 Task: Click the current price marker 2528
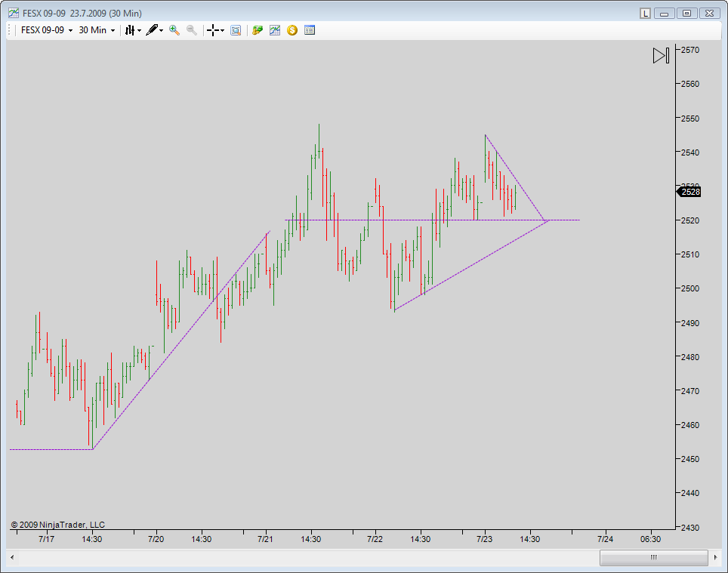(689, 192)
